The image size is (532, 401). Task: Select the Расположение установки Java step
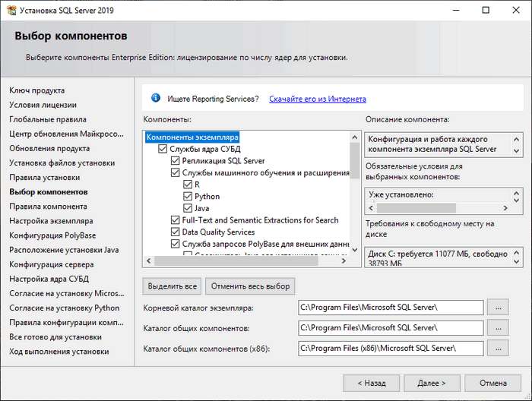[64, 250]
